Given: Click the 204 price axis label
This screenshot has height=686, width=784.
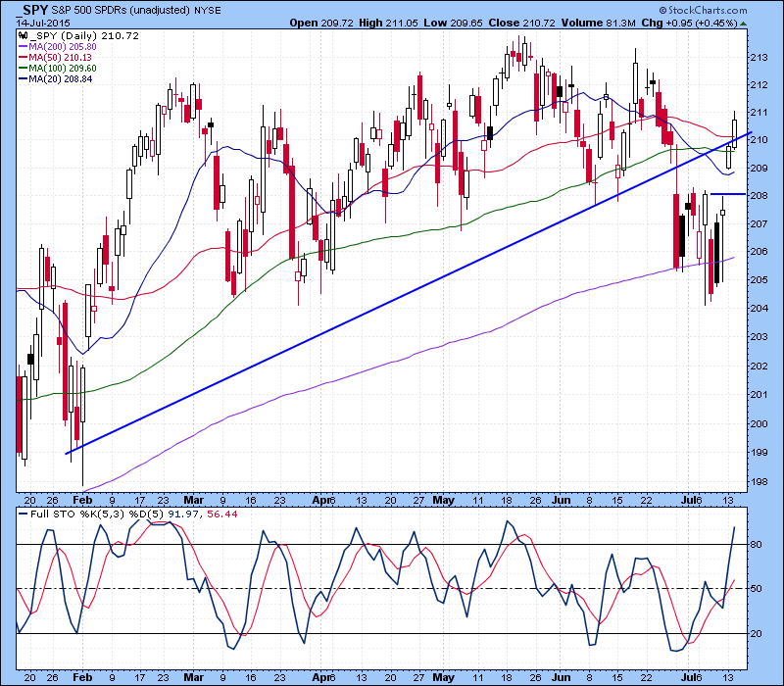Looking at the screenshot, I should pyautogui.click(x=759, y=308).
